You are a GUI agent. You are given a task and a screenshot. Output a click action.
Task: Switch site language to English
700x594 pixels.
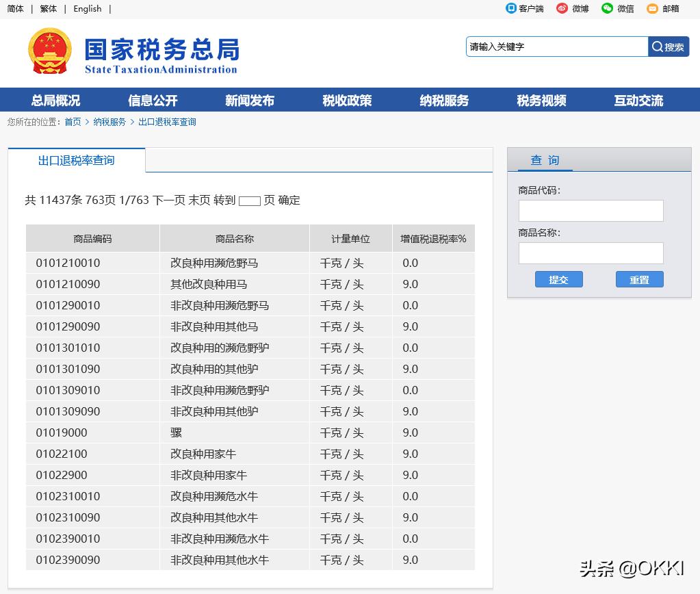87,9
